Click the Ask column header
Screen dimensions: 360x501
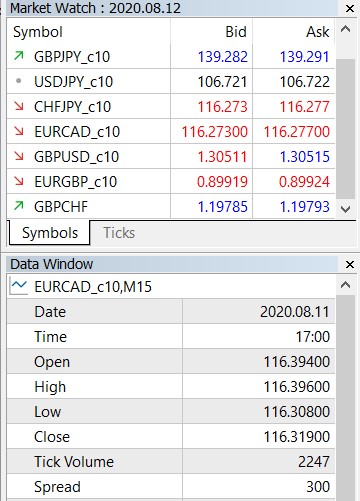point(294,32)
